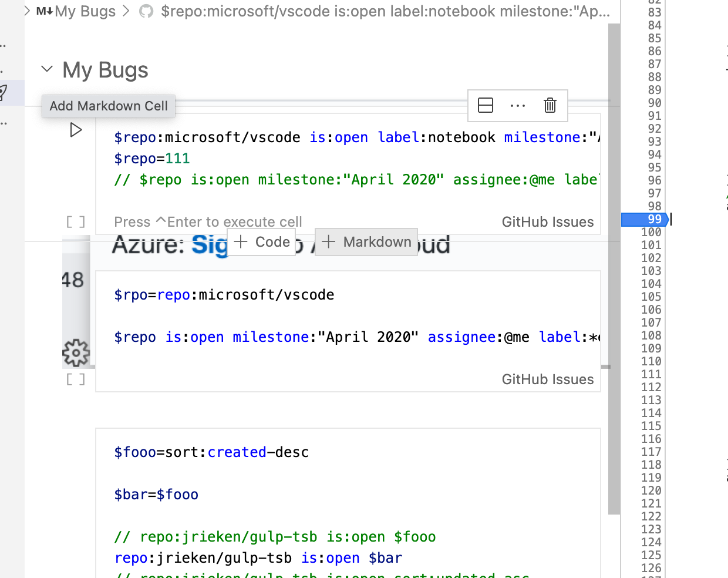
Task: Run the first notebook cell
Action: [76, 130]
